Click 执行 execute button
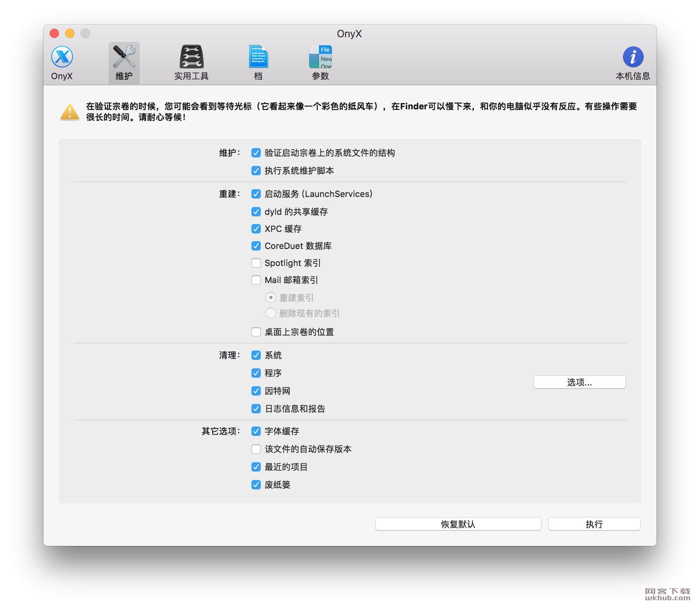Screen dimensions: 700x608 [x=594, y=524]
